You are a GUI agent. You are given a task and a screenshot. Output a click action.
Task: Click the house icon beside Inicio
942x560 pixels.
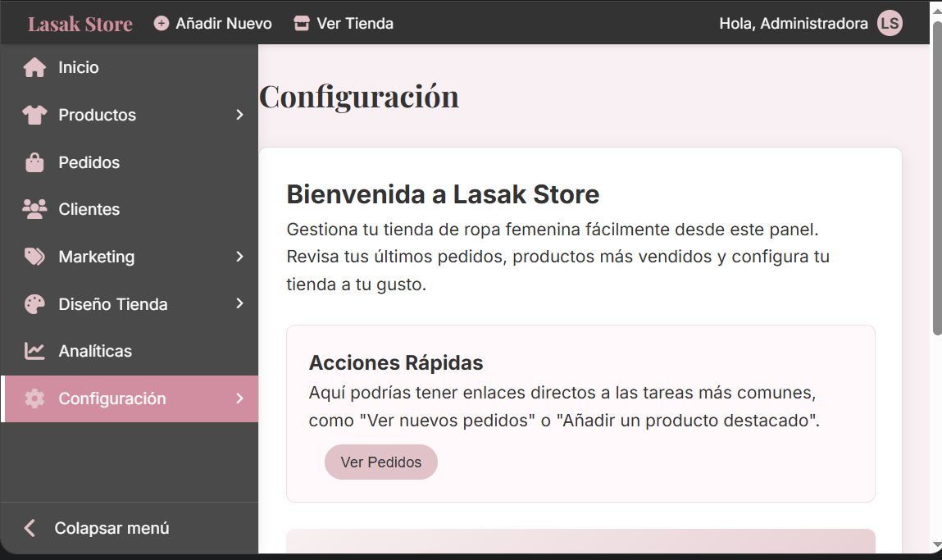point(34,68)
